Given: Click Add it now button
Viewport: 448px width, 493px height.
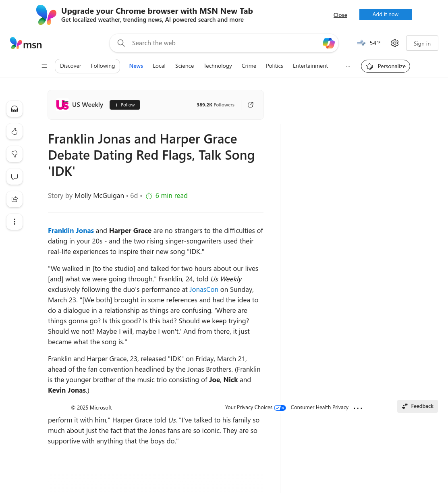Looking at the screenshot, I should point(386,15).
